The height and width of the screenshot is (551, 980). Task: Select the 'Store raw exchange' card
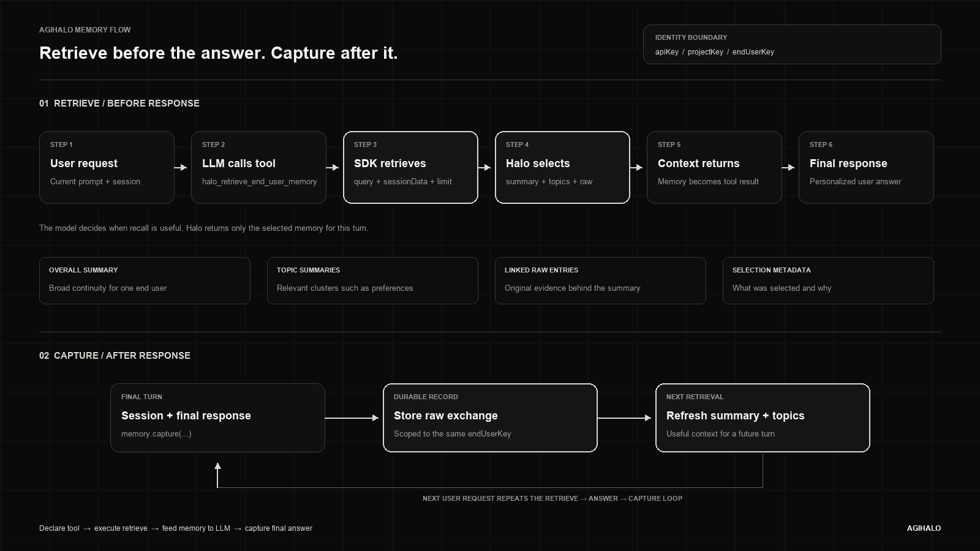490,418
